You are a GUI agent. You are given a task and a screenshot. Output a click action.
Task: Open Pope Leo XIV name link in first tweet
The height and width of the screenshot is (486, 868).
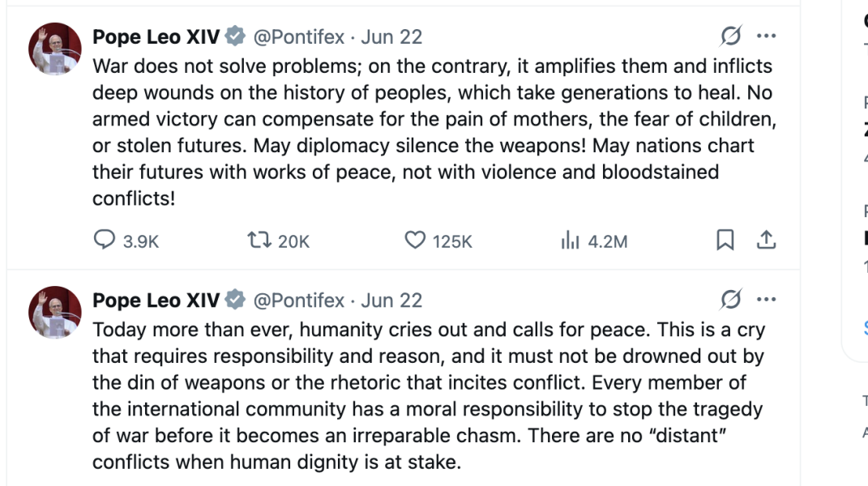click(156, 37)
